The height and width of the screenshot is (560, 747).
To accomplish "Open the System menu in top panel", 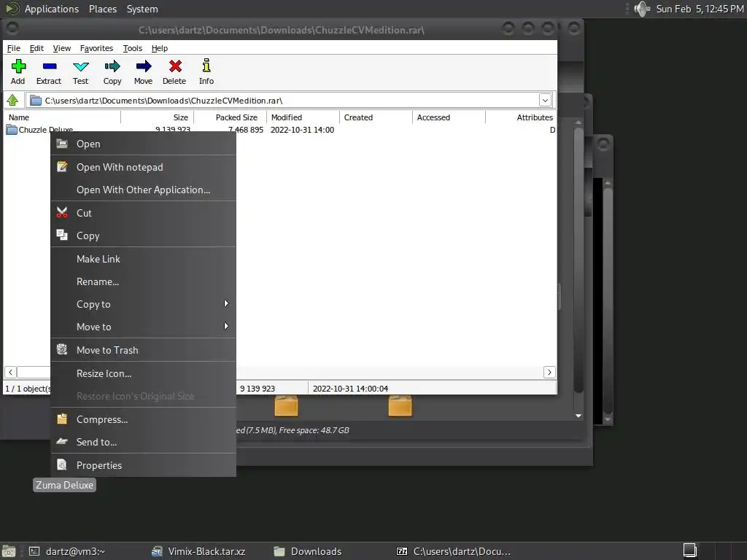I will [142, 9].
